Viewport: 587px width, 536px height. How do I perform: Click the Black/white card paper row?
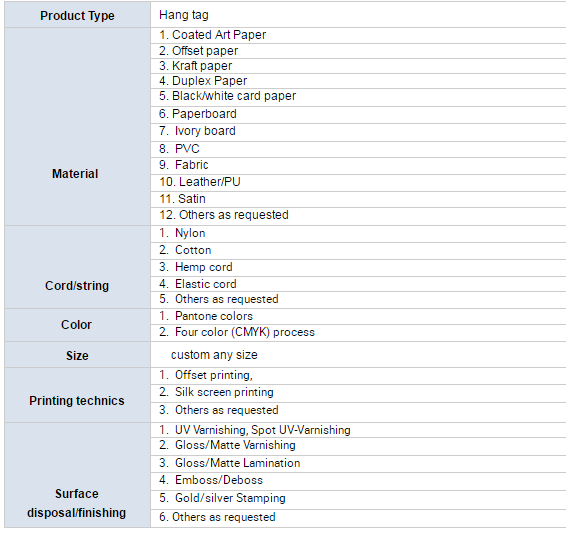(x=358, y=97)
